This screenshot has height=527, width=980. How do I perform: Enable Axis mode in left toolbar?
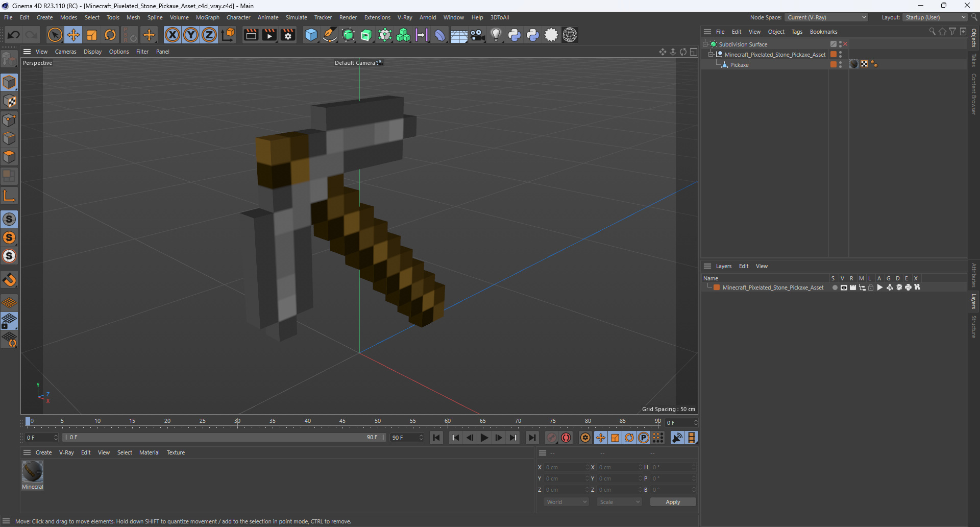[9, 195]
